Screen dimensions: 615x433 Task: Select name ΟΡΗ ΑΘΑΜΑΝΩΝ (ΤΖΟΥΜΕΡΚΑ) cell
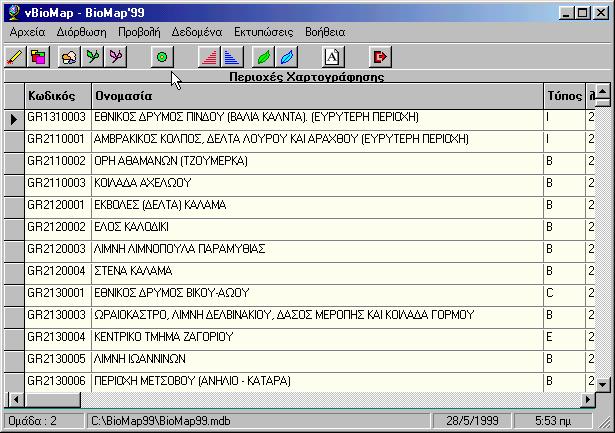(x=317, y=164)
